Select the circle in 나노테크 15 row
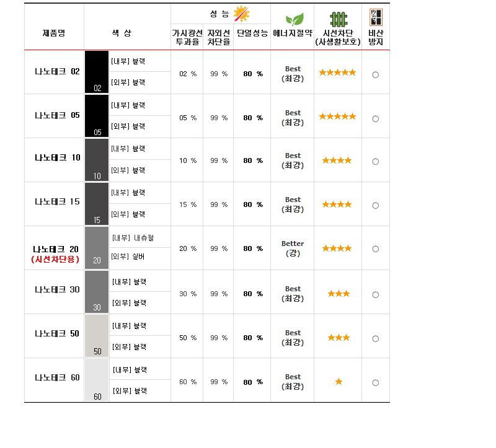This screenshot has width=496, height=448. pyautogui.click(x=376, y=206)
